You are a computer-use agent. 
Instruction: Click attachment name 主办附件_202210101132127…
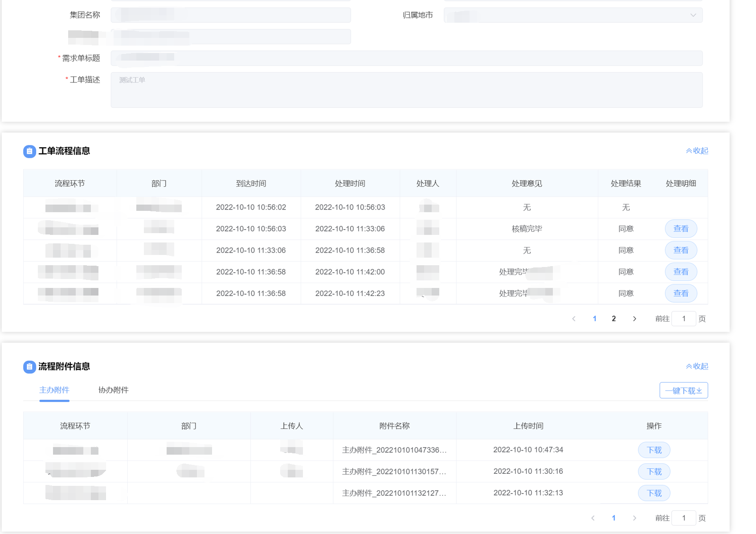click(x=394, y=493)
